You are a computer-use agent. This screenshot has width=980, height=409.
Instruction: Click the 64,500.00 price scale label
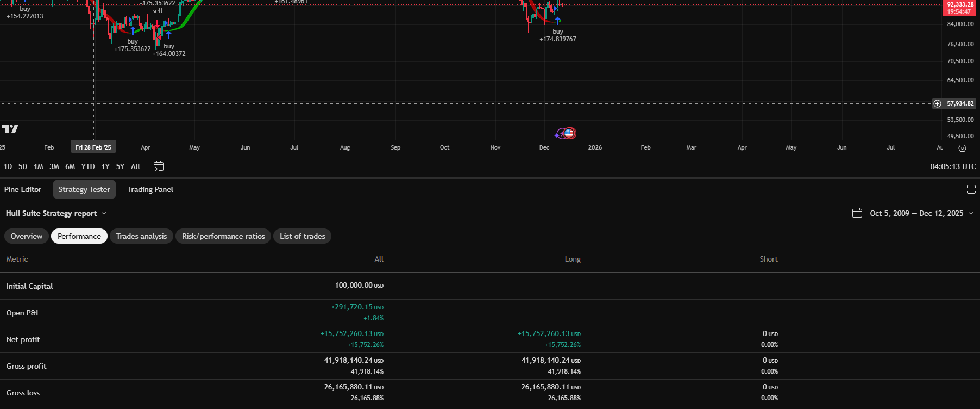click(960, 80)
